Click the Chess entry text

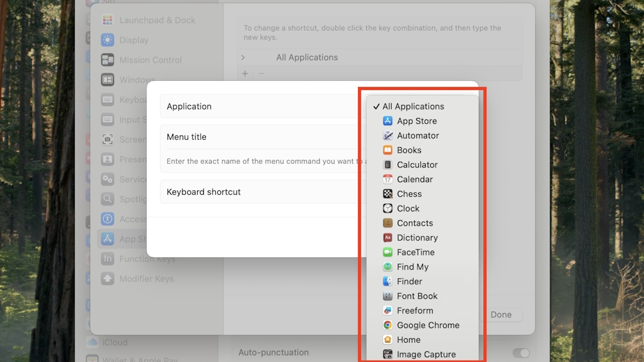click(x=409, y=194)
